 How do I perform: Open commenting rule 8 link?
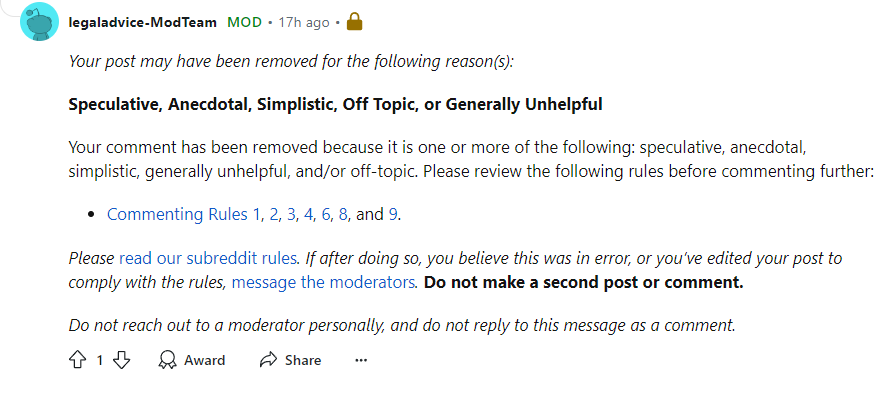343,214
